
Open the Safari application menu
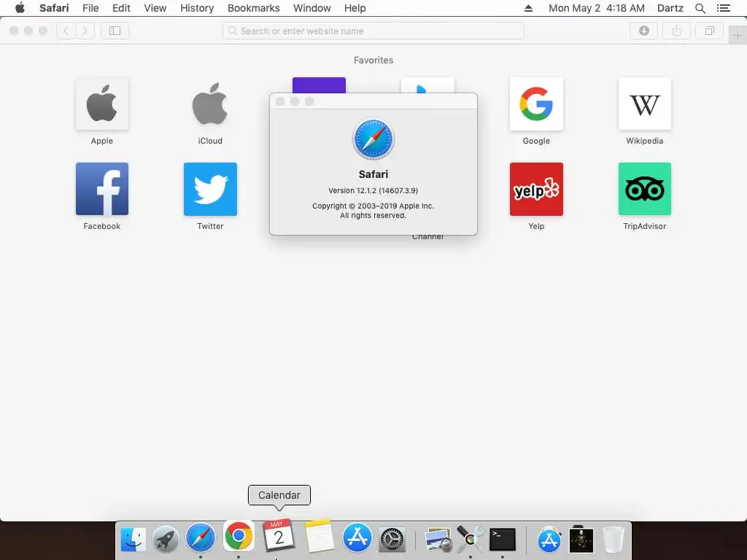(x=54, y=8)
